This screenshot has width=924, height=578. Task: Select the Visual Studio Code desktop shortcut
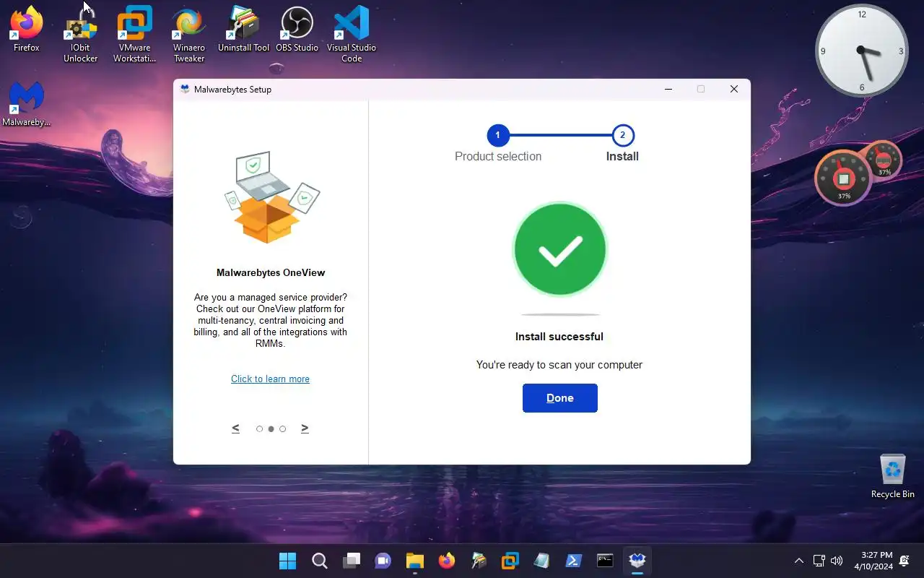point(352,35)
